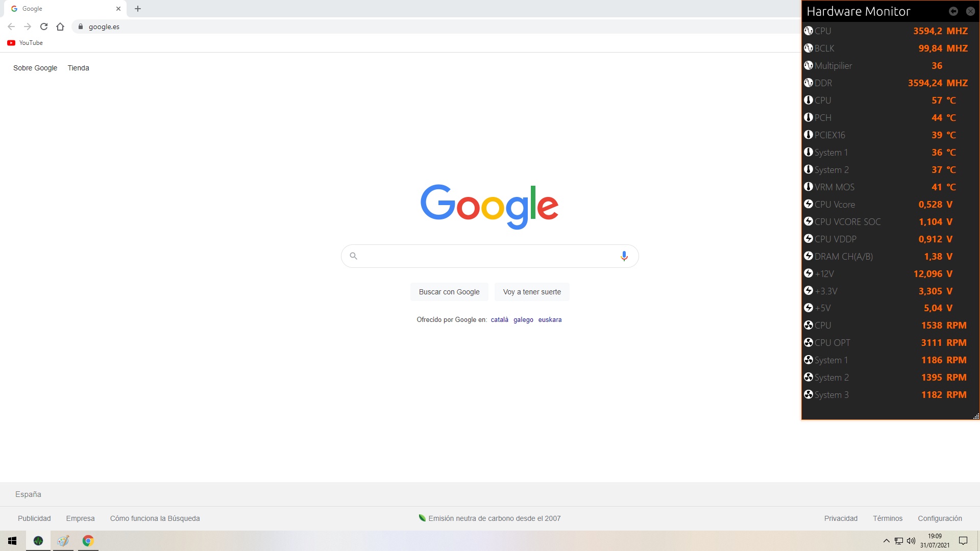
Task: Open the YouTube bookmark
Action: pos(25,43)
